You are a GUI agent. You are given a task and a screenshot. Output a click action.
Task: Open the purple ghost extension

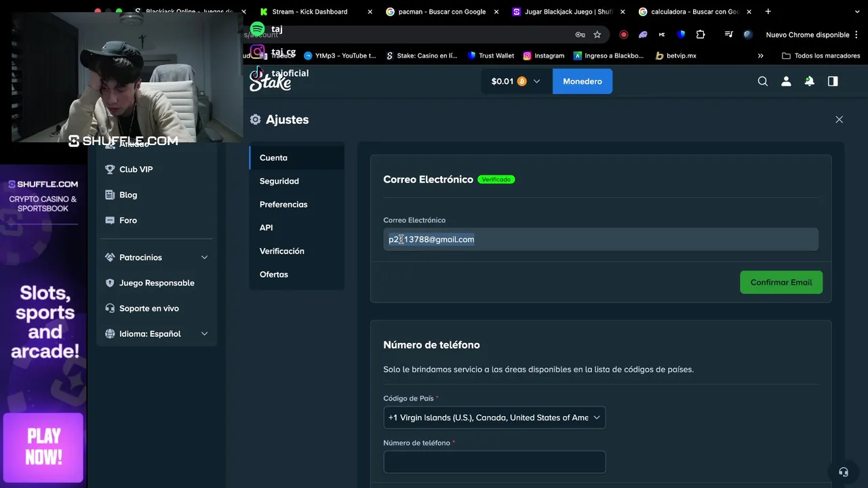[643, 35]
